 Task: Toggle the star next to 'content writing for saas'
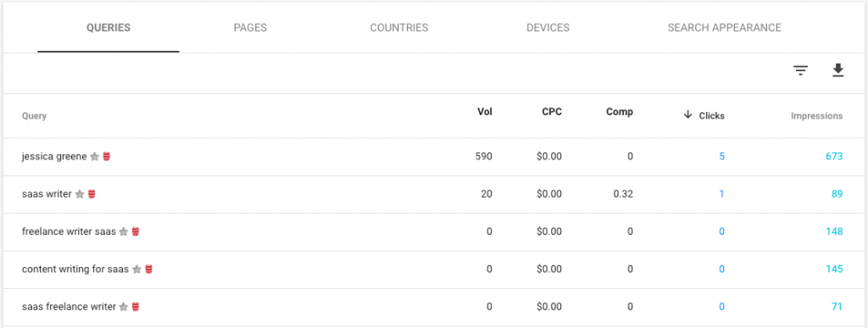coord(136,270)
